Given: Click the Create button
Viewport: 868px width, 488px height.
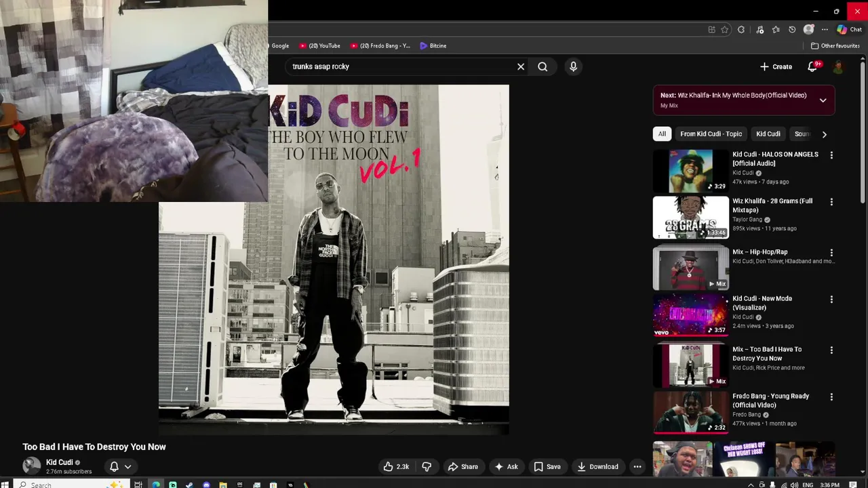Looking at the screenshot, I should pos(776,66).
